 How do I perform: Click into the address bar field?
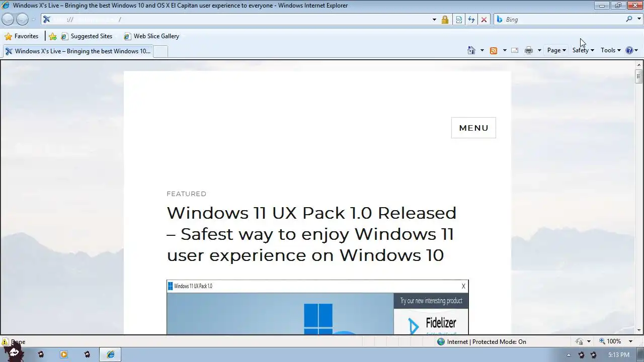pos(236,20)
